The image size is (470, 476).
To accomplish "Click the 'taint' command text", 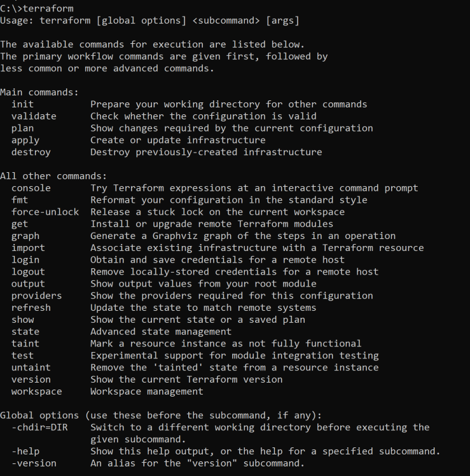I will (x=25, y=343).
